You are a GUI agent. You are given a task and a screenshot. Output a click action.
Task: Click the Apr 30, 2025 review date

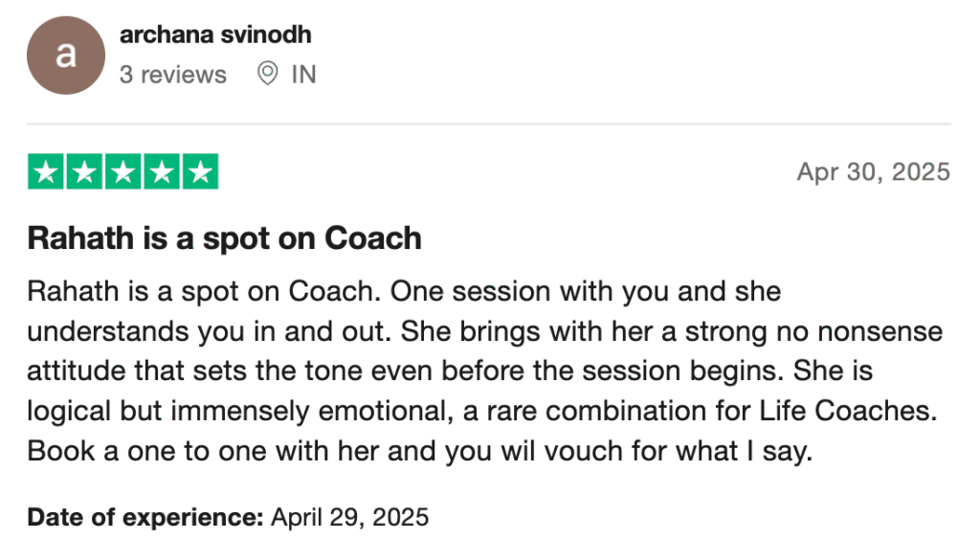tap(873, 172)
